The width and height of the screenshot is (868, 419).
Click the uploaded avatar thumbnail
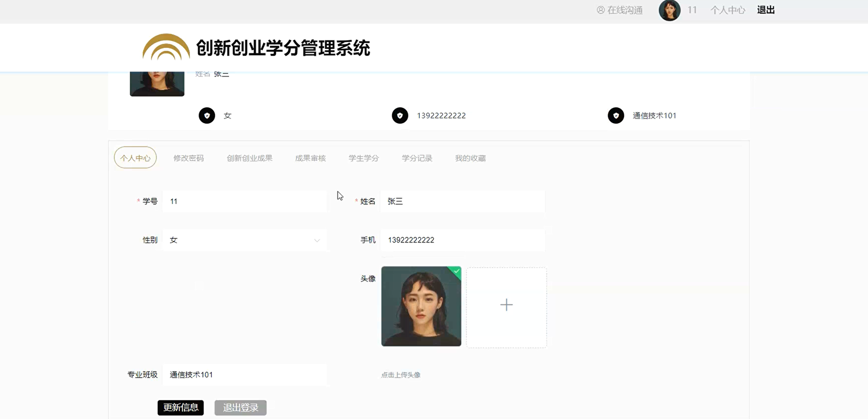point(421,306)
